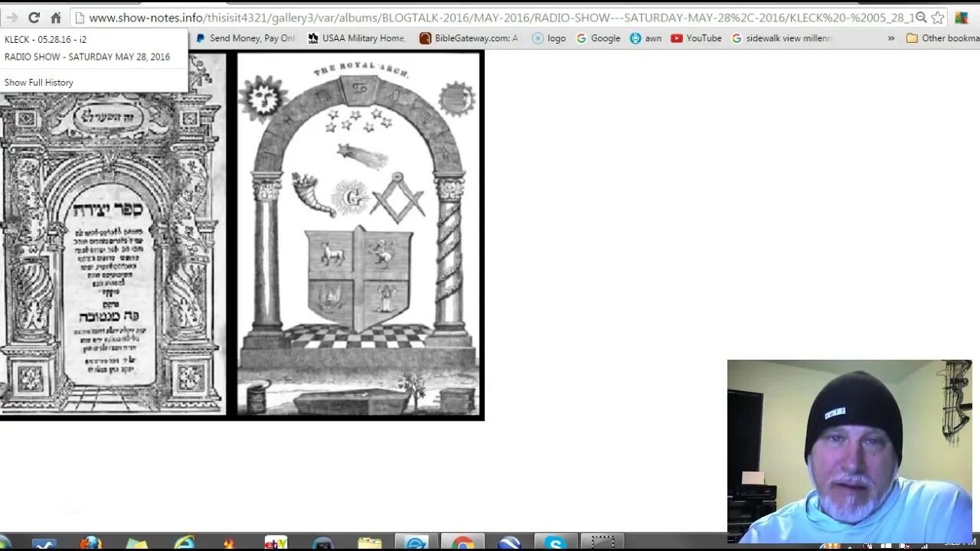
Task: Open the 'awn' bookmark
Action: (x=645, y=38)
